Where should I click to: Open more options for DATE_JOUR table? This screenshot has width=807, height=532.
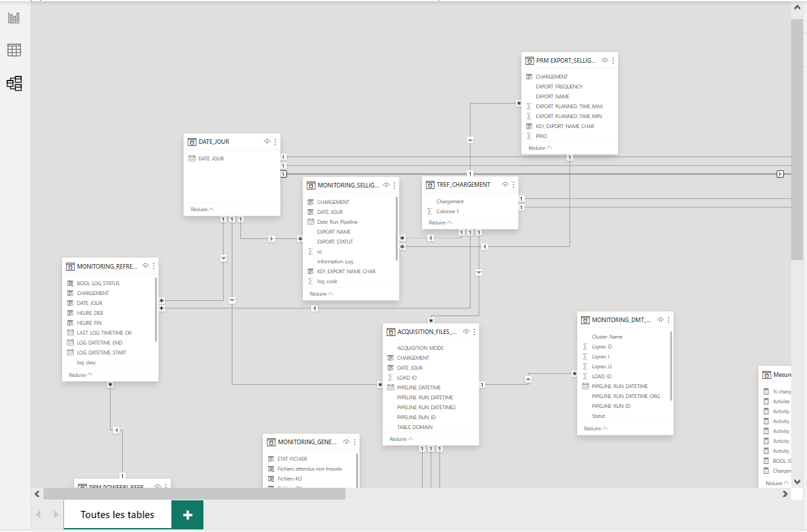click(275, 142)
